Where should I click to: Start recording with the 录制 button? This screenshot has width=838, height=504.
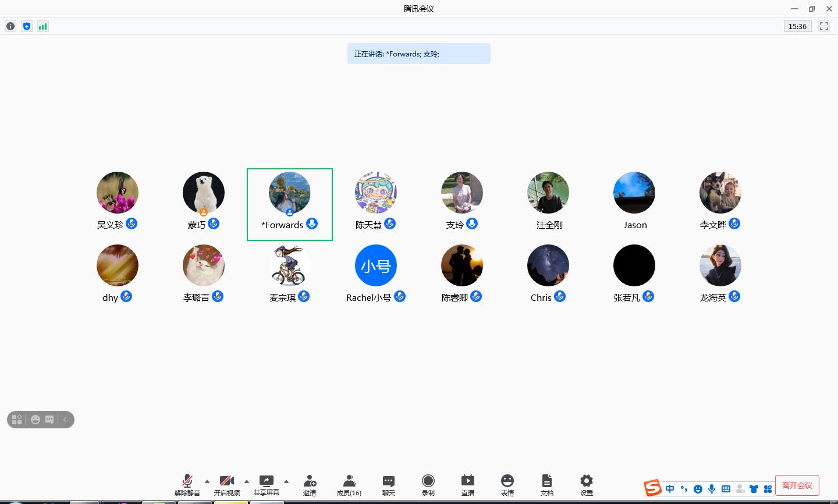[428, 484]
